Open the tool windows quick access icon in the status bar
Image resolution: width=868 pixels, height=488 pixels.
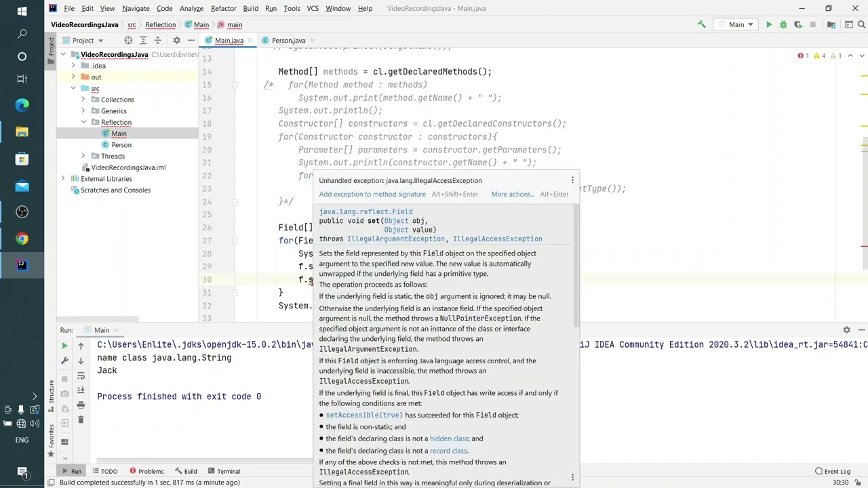(x=50, y=483)
